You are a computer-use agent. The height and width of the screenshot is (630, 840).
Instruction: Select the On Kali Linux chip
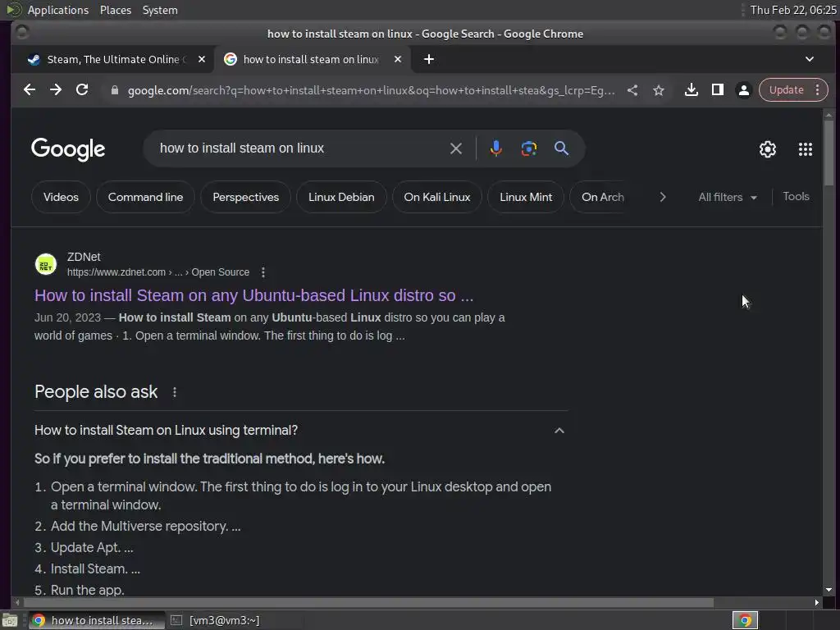[437, 197]
